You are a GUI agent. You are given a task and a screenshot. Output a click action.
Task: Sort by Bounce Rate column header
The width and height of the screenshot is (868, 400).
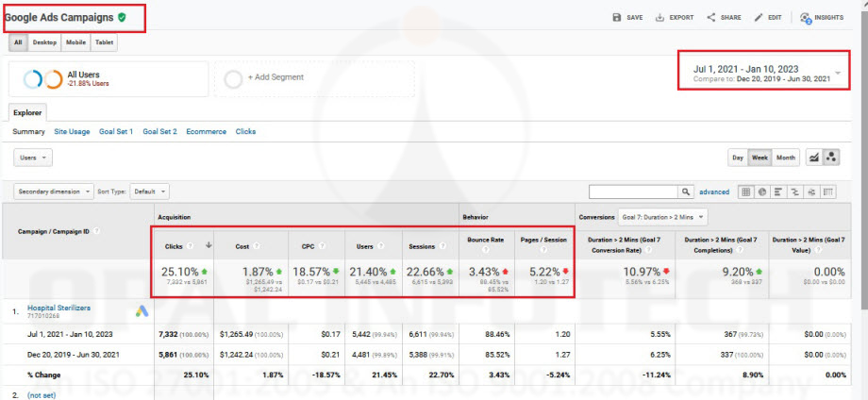pos(486,241)
